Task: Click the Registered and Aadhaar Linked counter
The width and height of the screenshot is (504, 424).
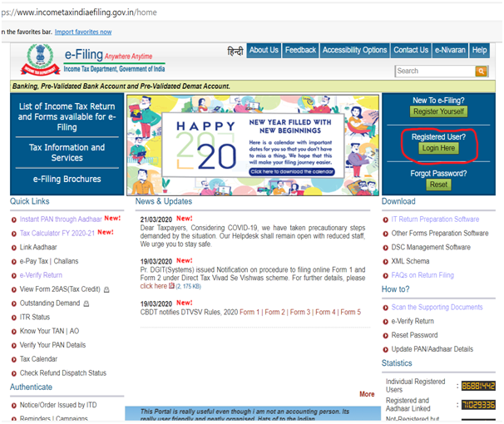Action: [478, 405]
